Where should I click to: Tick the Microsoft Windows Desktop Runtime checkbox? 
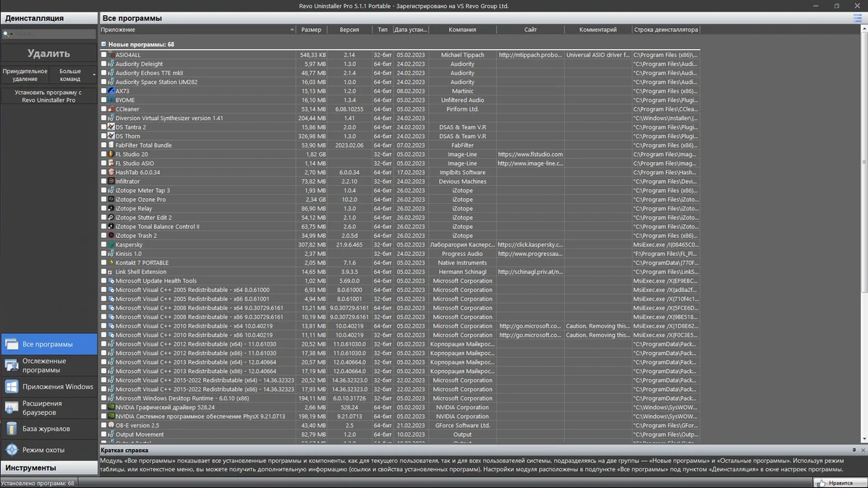103,398
